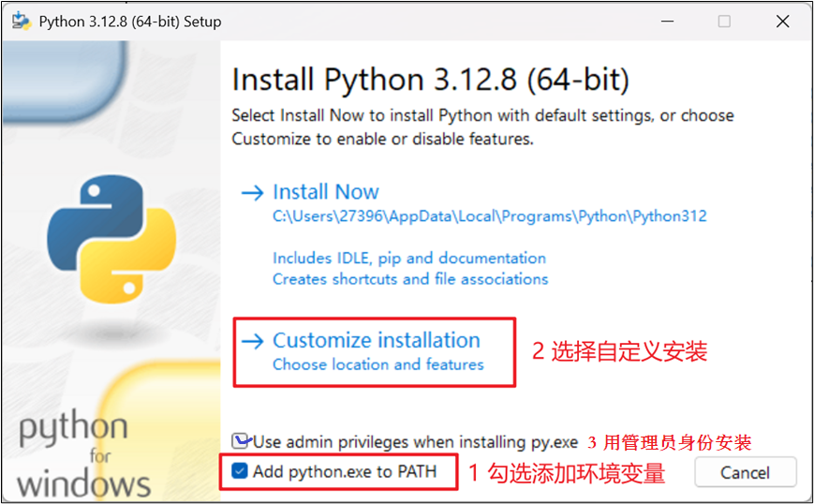Close the Python Setup window
814x504 pixels.
(x=782, y=22)
